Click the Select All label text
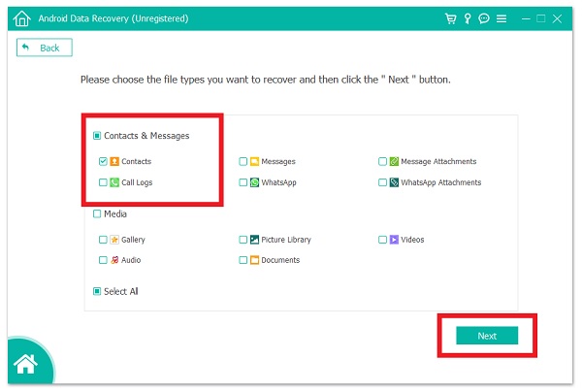 coord(121,291)
